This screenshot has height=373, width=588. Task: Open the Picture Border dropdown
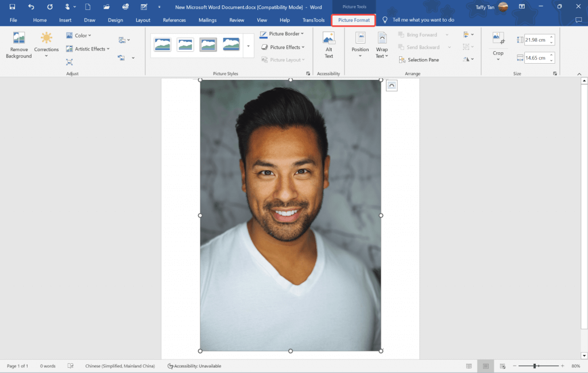click(281, 34)
